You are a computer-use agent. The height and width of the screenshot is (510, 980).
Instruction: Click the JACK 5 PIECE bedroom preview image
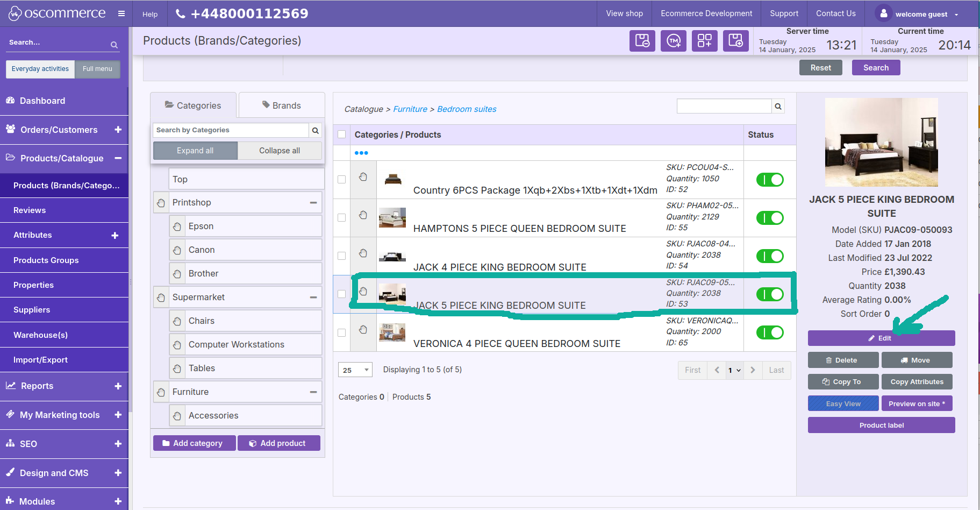tap(882, 142)
